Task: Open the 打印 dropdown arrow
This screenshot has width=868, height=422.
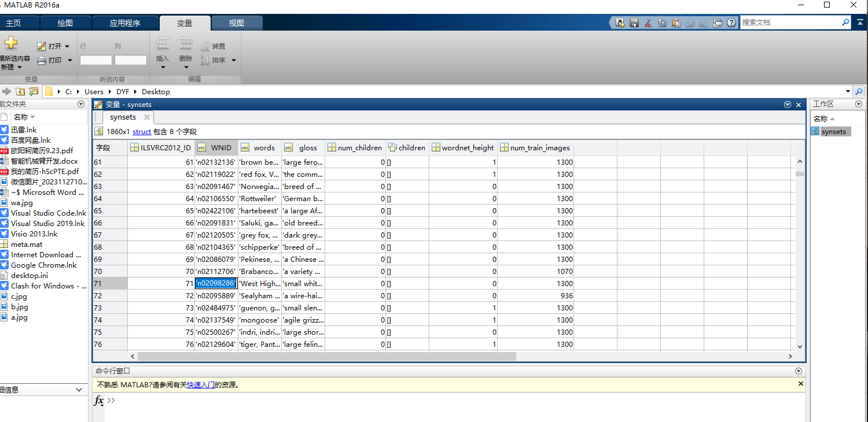Action: click(x=70, y=60)
